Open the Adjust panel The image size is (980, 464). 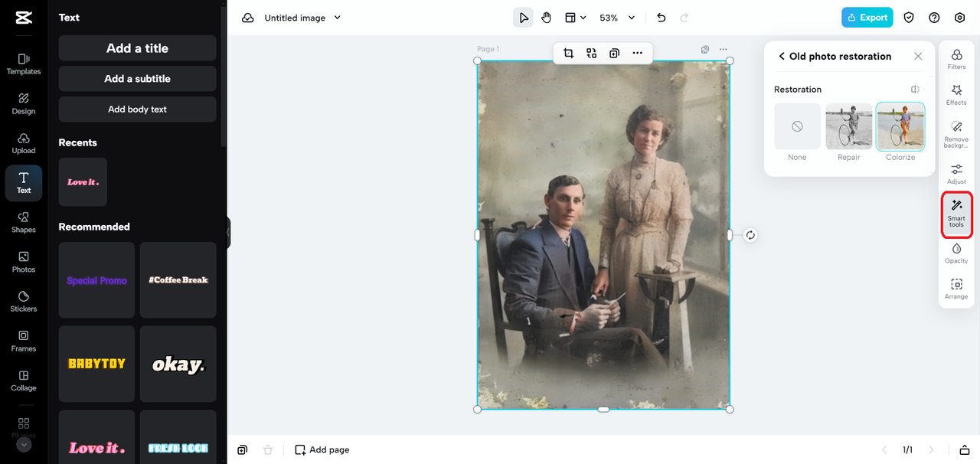pyautogui.click(x=956, y=174)
